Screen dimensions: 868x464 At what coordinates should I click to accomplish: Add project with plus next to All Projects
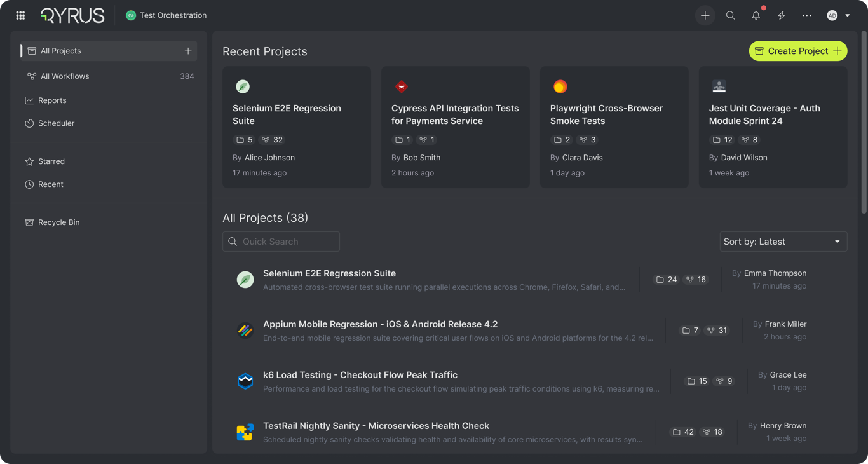(188, 51)
